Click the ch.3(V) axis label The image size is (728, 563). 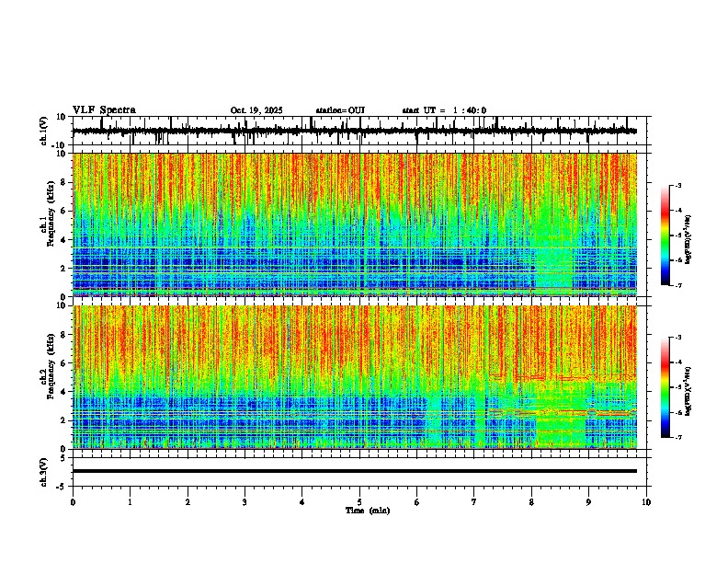pyautogui.click(x=44, y=473)
